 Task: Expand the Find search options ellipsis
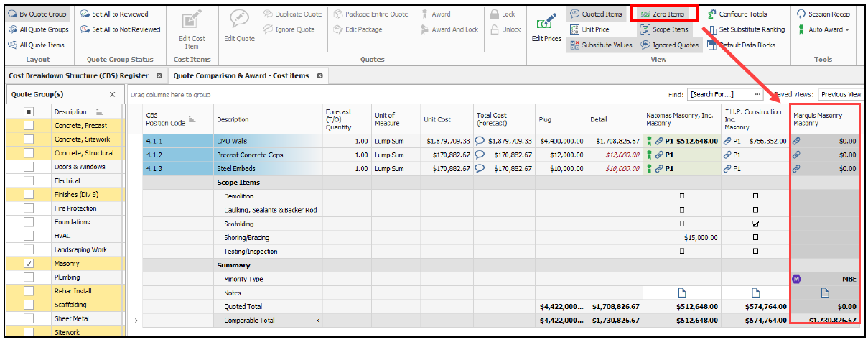757,94
